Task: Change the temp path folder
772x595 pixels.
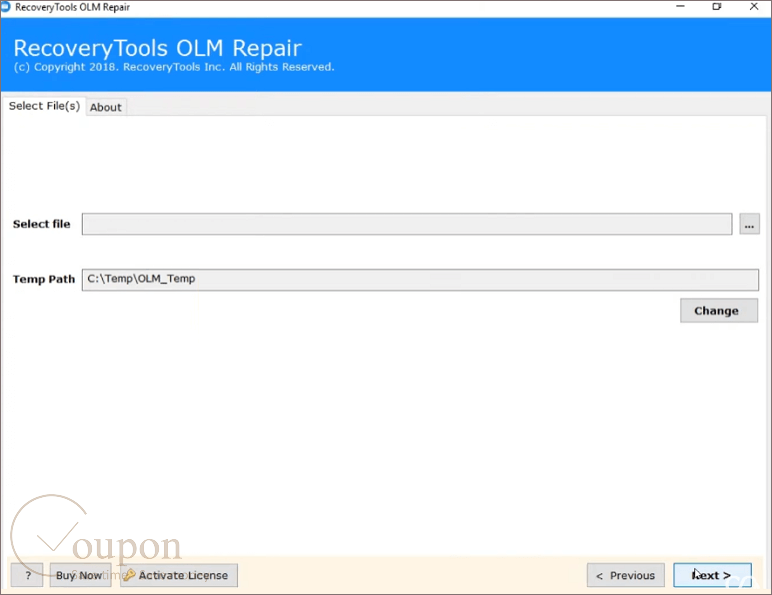Action: point(719,311)
